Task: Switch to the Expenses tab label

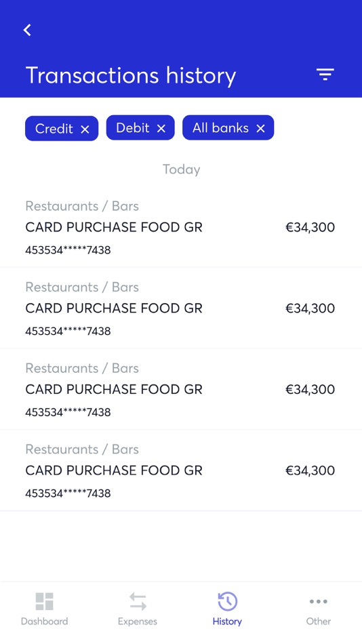Action: (x=138, y=622)
